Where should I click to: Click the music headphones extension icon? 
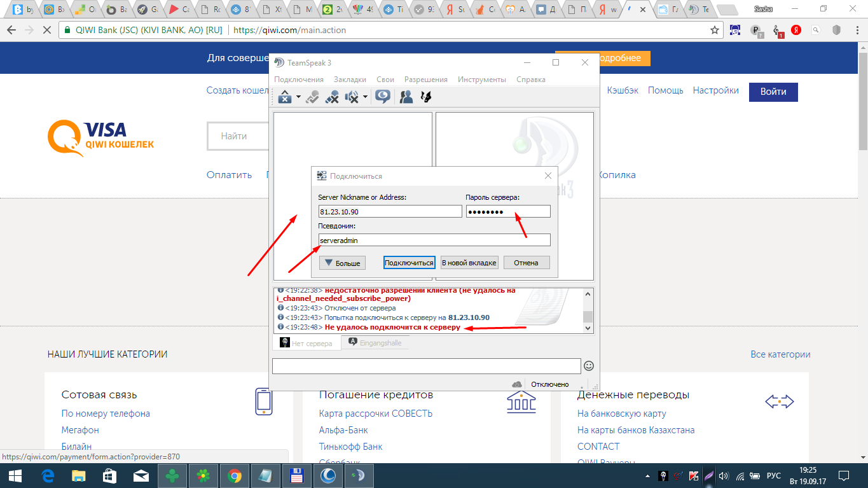pos(736,30)
